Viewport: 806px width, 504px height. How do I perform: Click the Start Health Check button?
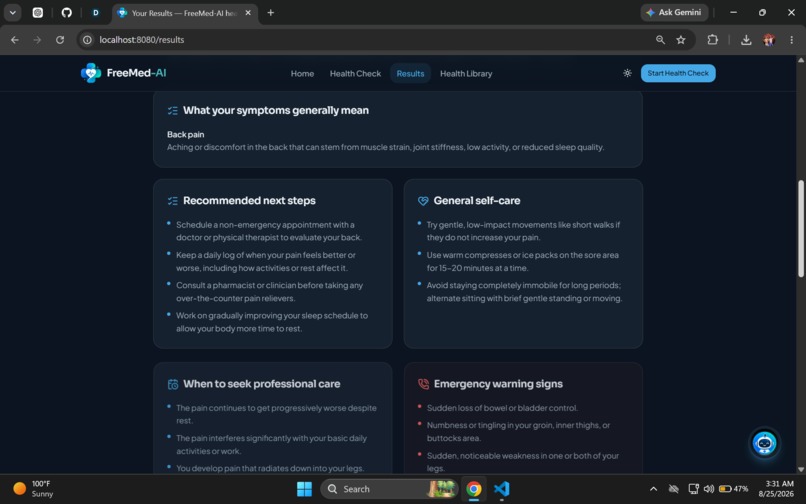pyautogui.click(x=678, y=73)
